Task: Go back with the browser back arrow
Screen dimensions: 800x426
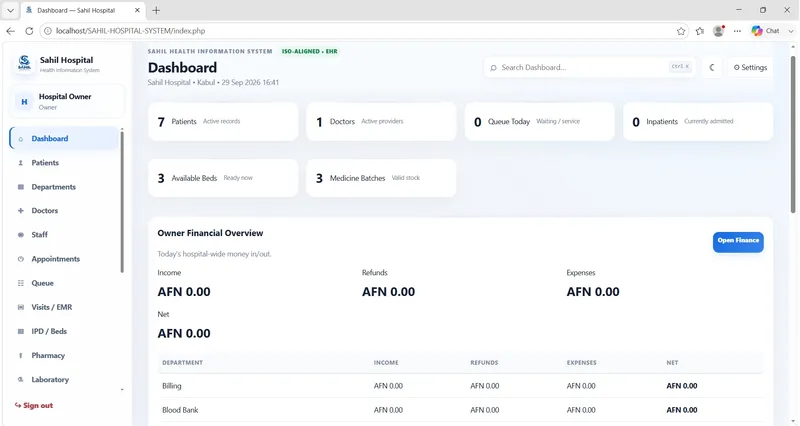Action: pos(11,31)
